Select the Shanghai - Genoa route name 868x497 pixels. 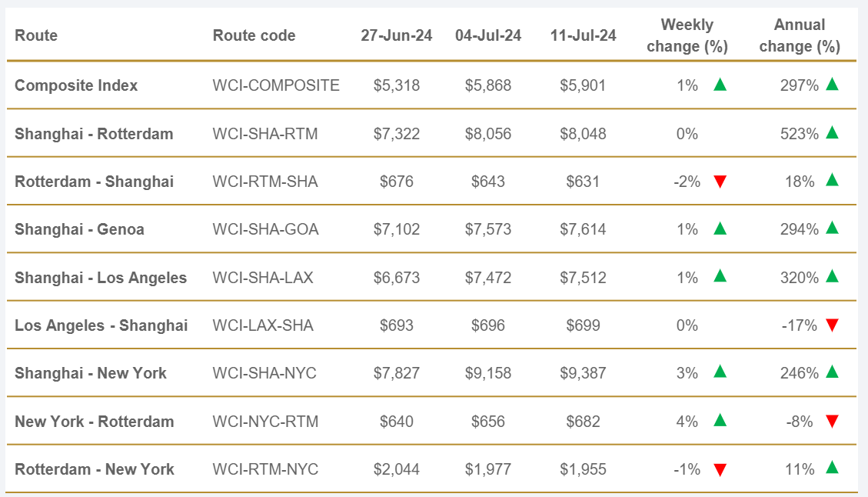[x=79, y=229]
